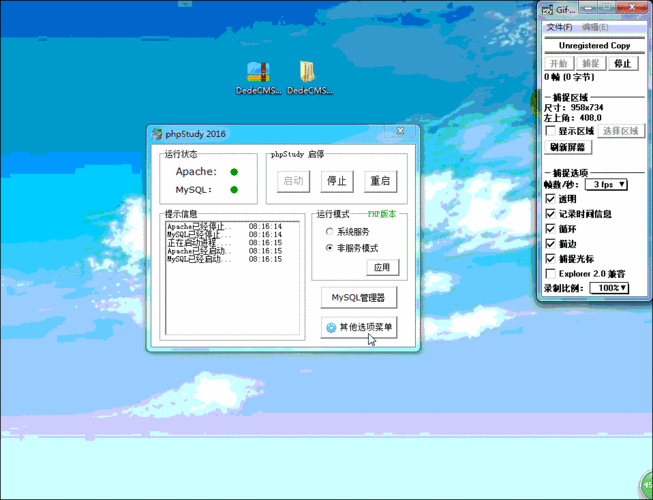Click the phpStudy 2016 title bar icon
Screen dimensions: 653x500
coord(158,134)
